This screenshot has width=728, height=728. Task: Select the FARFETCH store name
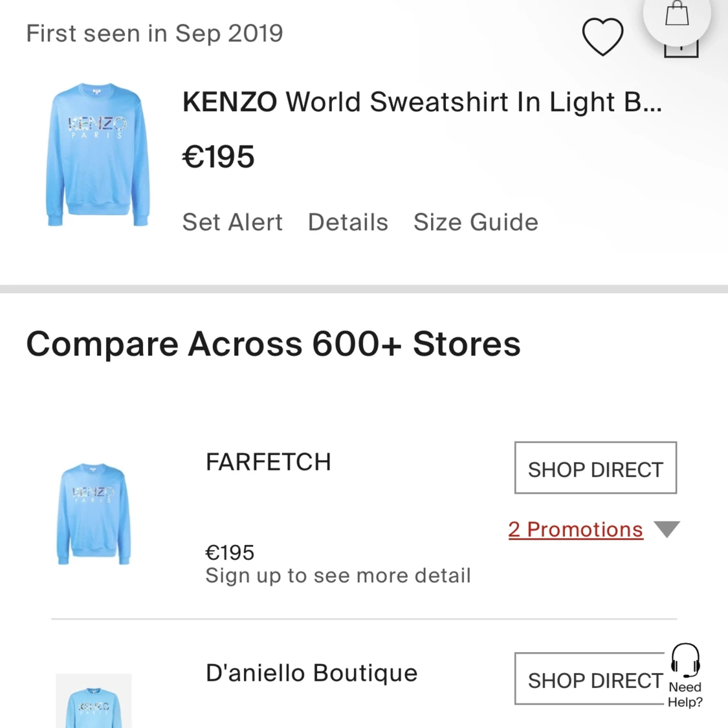(268, 462)
